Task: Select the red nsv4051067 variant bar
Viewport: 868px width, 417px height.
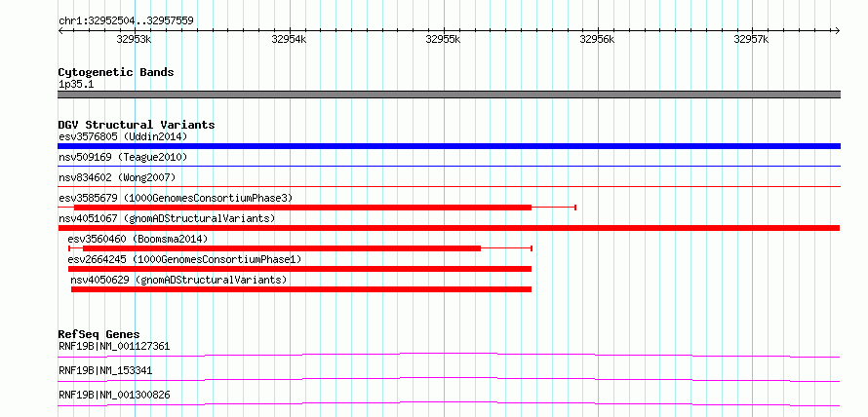Action: pyautogui.click(x=449, y=228)
